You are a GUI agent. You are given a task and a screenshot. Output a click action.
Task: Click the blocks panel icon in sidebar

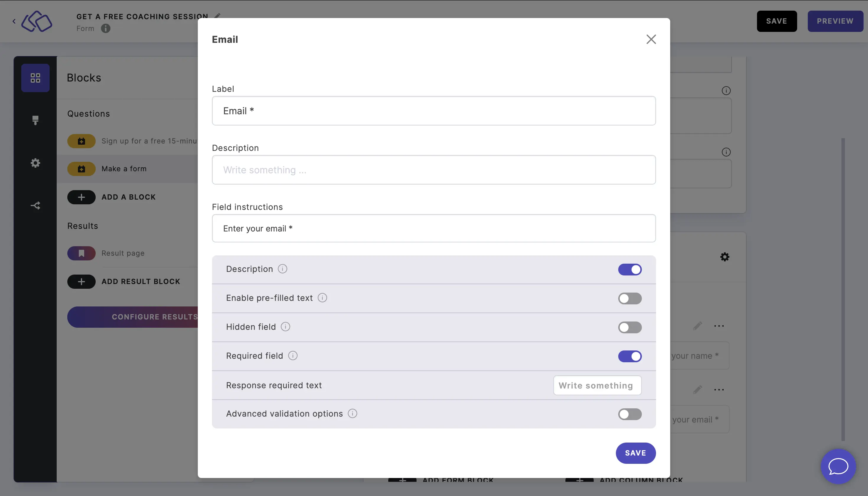35,77
